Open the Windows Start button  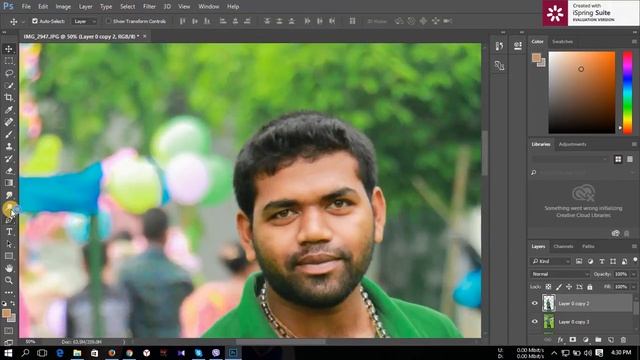coord(8,353)
